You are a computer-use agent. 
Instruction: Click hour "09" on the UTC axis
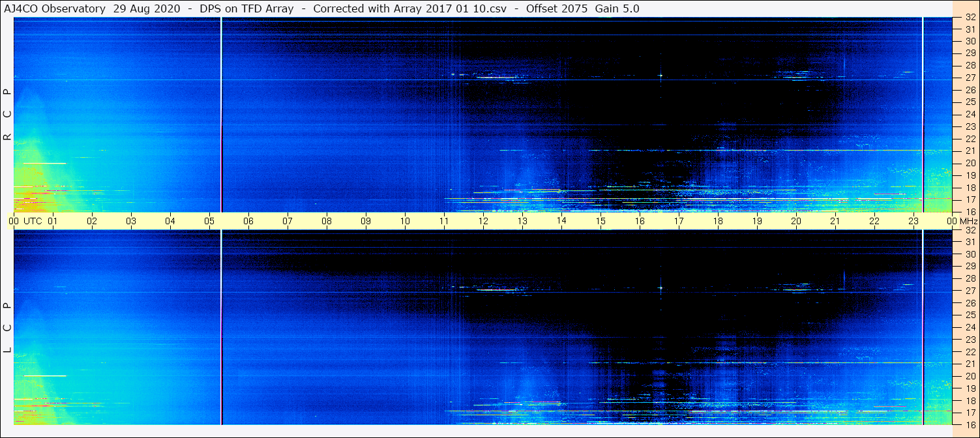[x=366, y=221]
